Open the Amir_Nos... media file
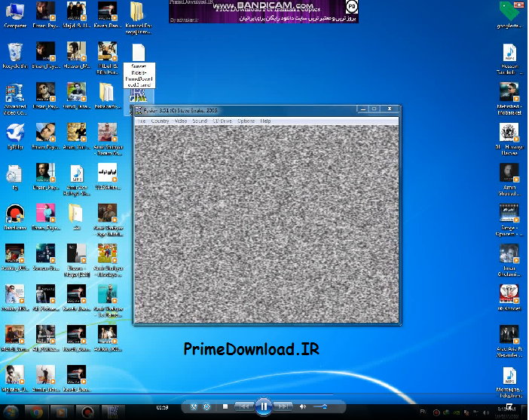This screenshot has height=420, width=529. [x=45, y=379]
